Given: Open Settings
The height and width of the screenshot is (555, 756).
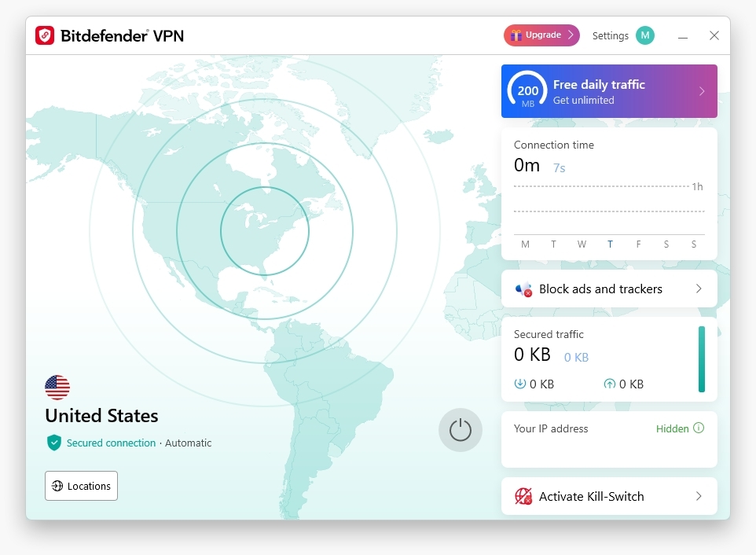Looking at the screenshot, I should point(611,35).
